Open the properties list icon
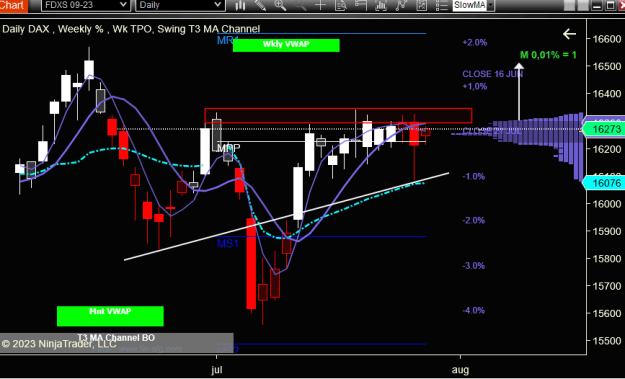This screenshot has height=379, width=625. [x=442, y=5]
